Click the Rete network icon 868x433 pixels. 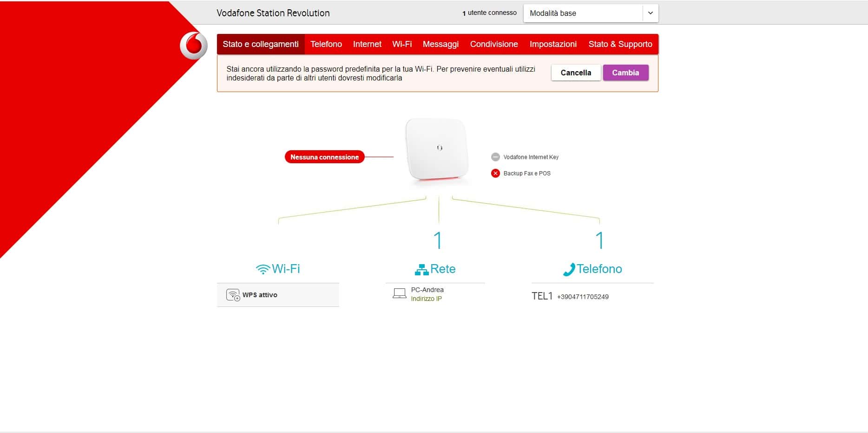tap(422, 268)
